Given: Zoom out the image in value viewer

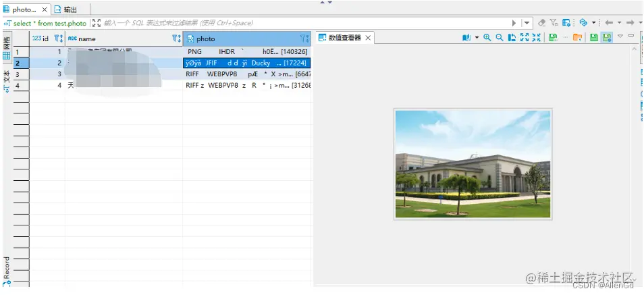Looking at the screenshot, I should tap(500, 38).
